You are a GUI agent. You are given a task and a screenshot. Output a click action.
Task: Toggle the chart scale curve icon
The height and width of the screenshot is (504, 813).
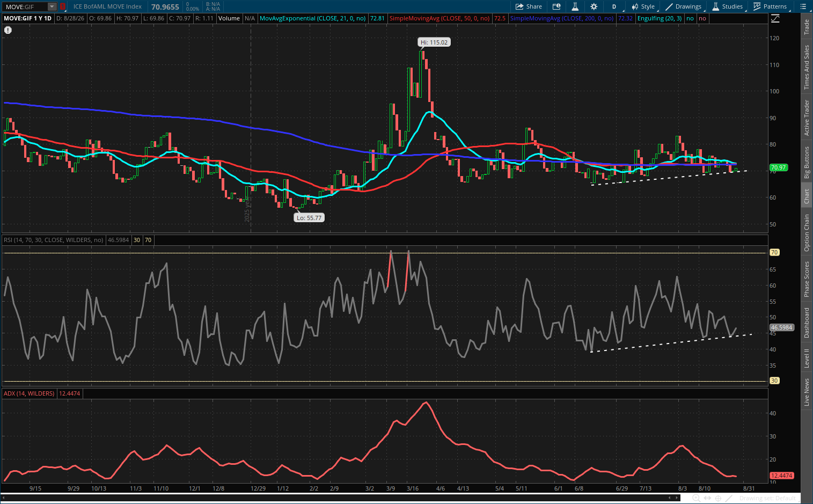point(775,18)
